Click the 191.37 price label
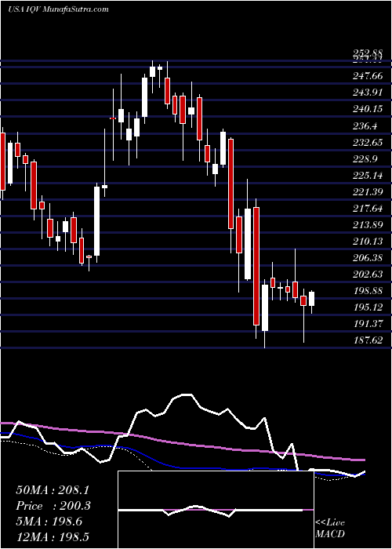The height and width of the screenshot is (549, 392). click(368, 323)
